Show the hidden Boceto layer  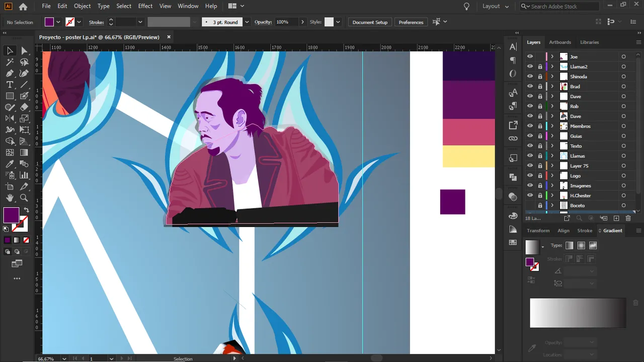[530, 205]
